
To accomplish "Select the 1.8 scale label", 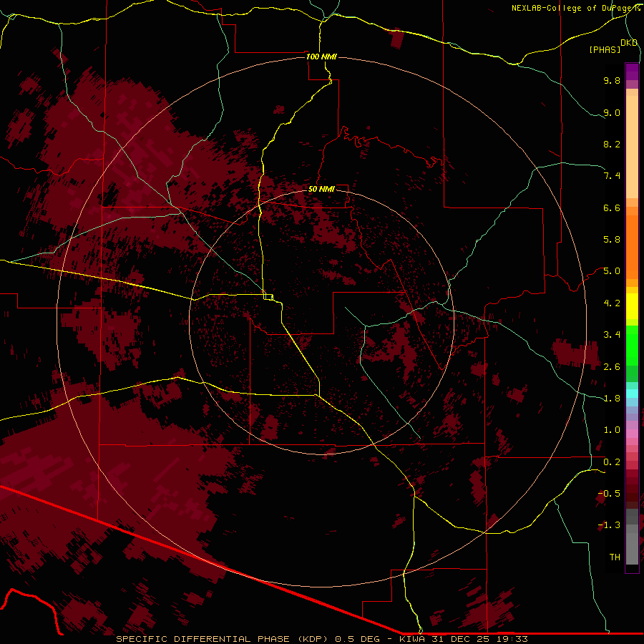I will tap(612, 399).
